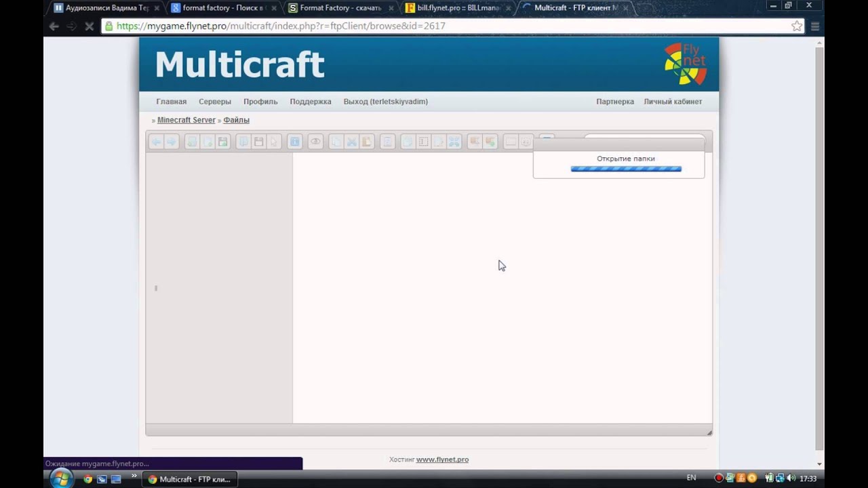The image size is (868, 488).
Task: Click the file manager Forward arrow icon
Action: coord(171,142)
